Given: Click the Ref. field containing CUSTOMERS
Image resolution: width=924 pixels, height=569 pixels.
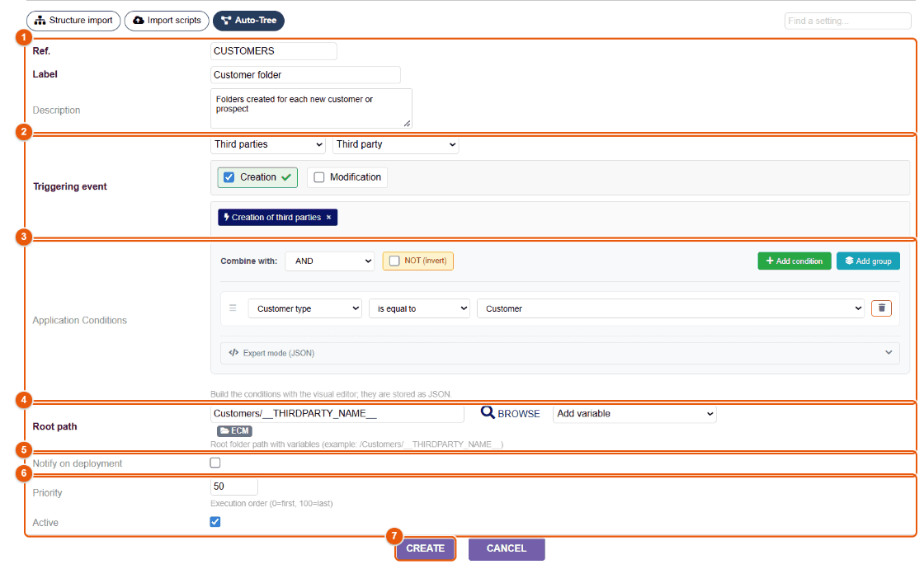Looking at the screenshot, I should click(x=273, y=51).
